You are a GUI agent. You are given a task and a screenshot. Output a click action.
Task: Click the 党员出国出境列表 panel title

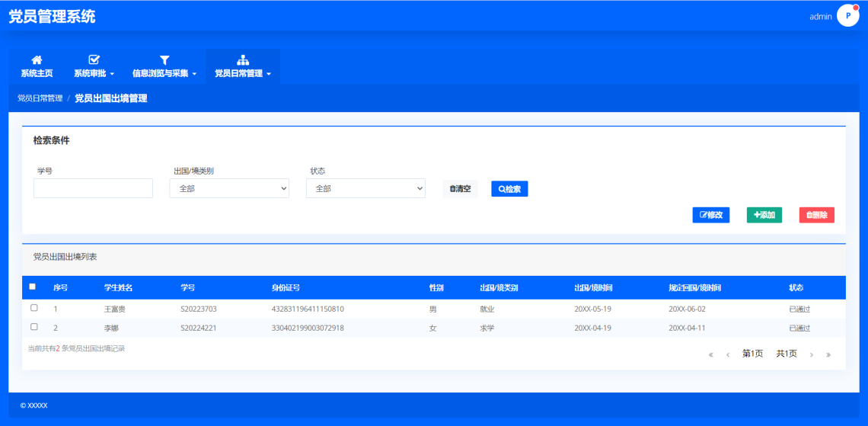(65, 257)
